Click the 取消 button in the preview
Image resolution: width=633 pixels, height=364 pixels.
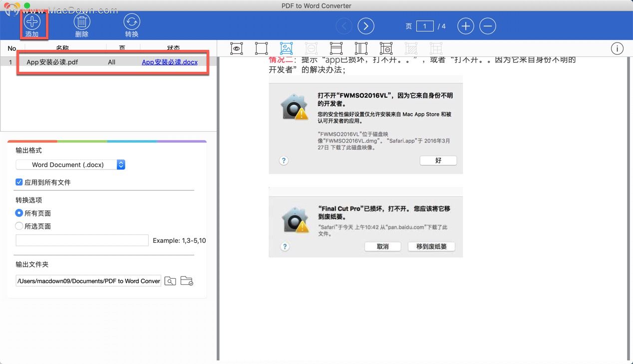click(383, 246)
